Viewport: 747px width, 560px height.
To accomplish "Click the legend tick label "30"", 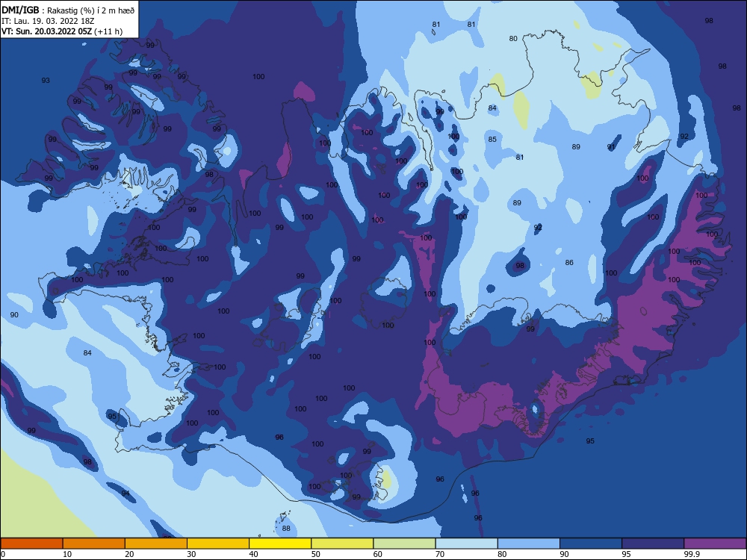I will click(191, 554).
